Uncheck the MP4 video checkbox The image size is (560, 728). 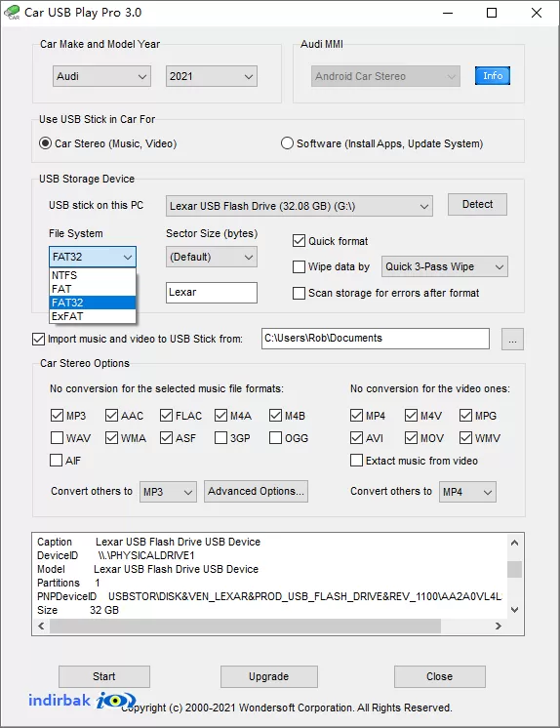click(356, 415)
